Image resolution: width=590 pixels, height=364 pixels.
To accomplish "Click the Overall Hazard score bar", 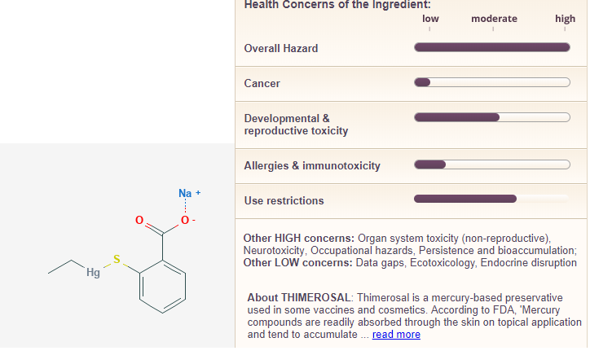I will click(x=491, y=47).
